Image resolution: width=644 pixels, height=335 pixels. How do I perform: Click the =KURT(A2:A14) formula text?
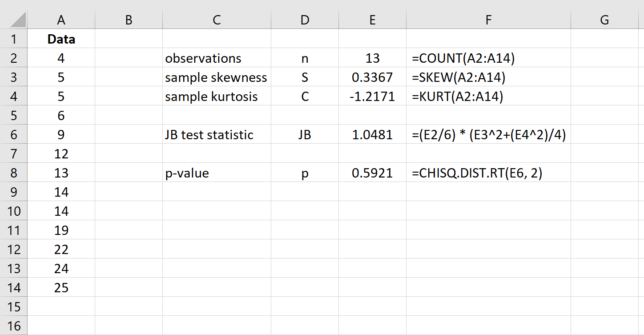[458, 97]
